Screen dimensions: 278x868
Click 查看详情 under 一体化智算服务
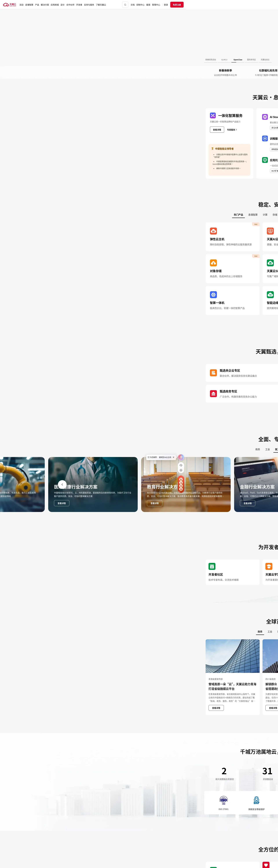coord(217,130)
